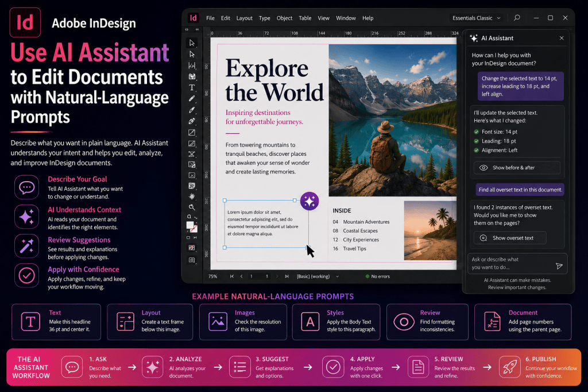
Task: Click the 'Find all overset text' prompt bubble
Action: point(520,190)
